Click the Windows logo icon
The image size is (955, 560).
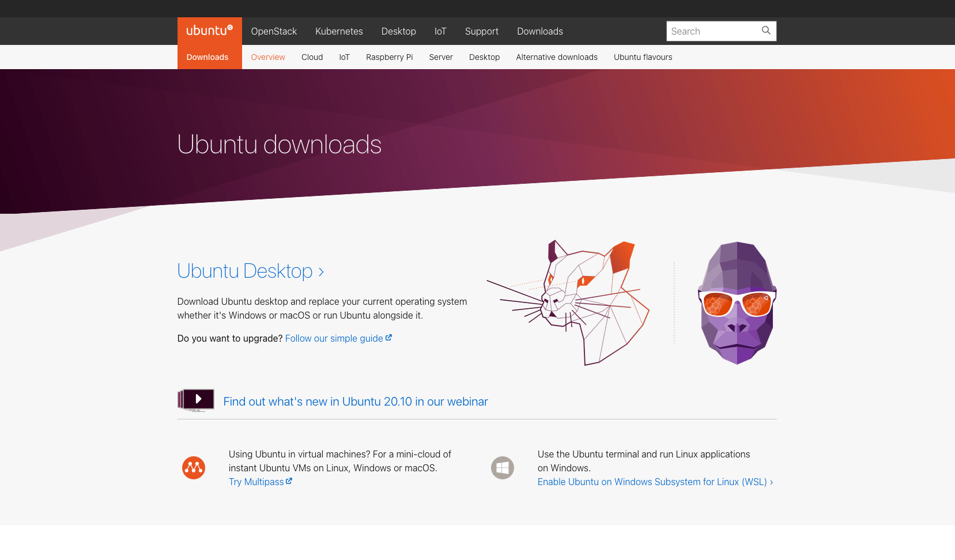point(503,468)
